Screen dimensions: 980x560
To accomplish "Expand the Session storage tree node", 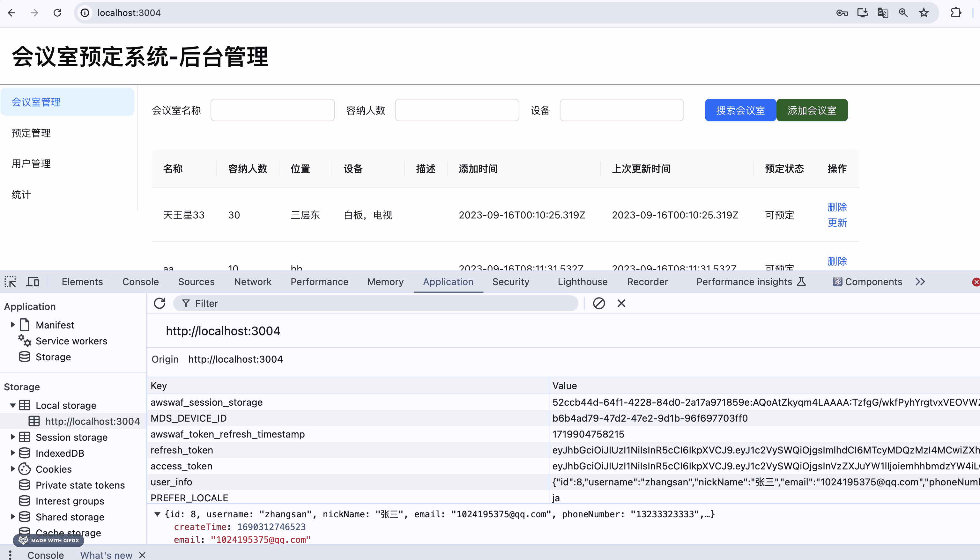I will click(x=13, y=437).
